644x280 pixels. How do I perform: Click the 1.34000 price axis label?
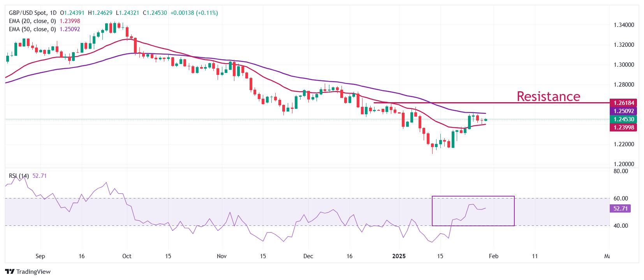(x=624, y=25)
